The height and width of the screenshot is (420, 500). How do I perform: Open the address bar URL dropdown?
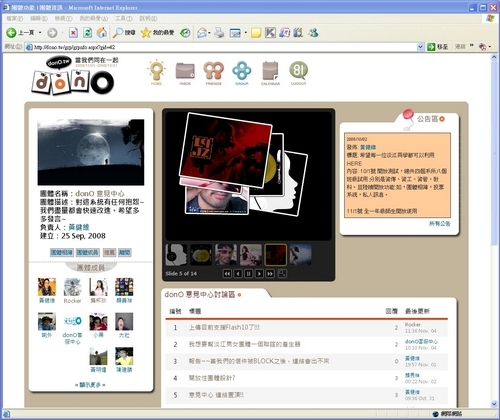[420, 47]
